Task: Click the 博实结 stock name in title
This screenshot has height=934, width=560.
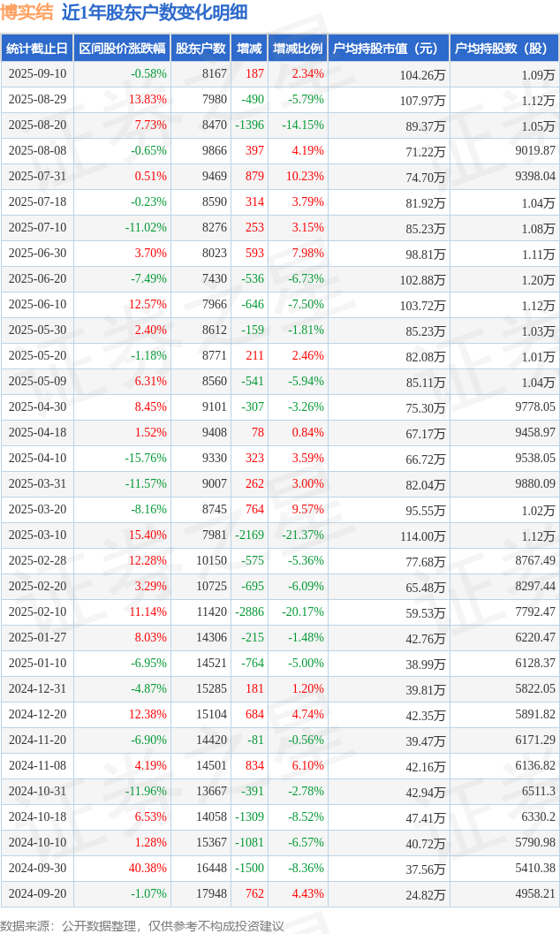Action: [27, 12]
